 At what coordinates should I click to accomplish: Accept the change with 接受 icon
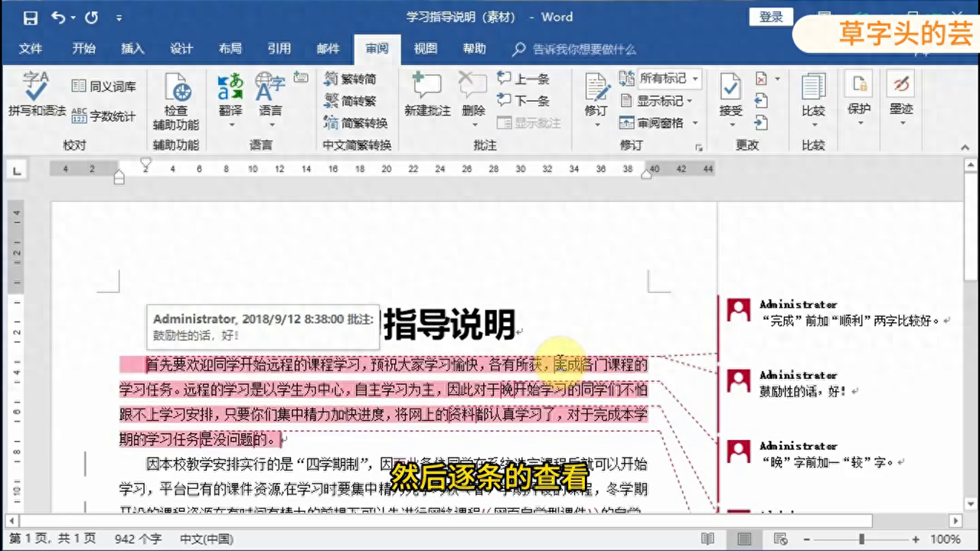730,86
